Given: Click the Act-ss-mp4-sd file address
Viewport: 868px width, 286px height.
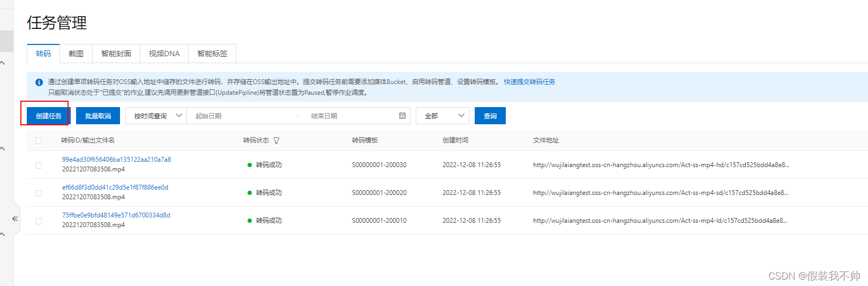Looking at the screenshot, I should [x=661, y=193].
